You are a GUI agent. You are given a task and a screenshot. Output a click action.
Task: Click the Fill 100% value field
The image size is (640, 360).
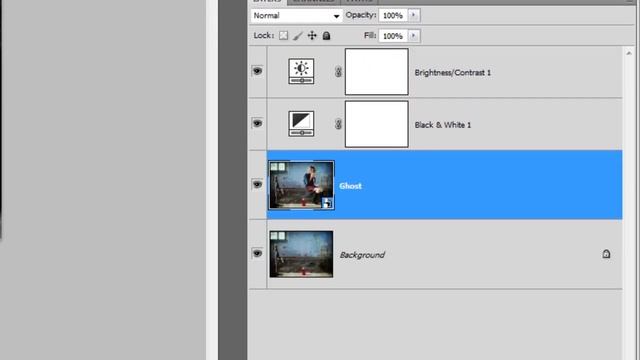click(393, 36)
